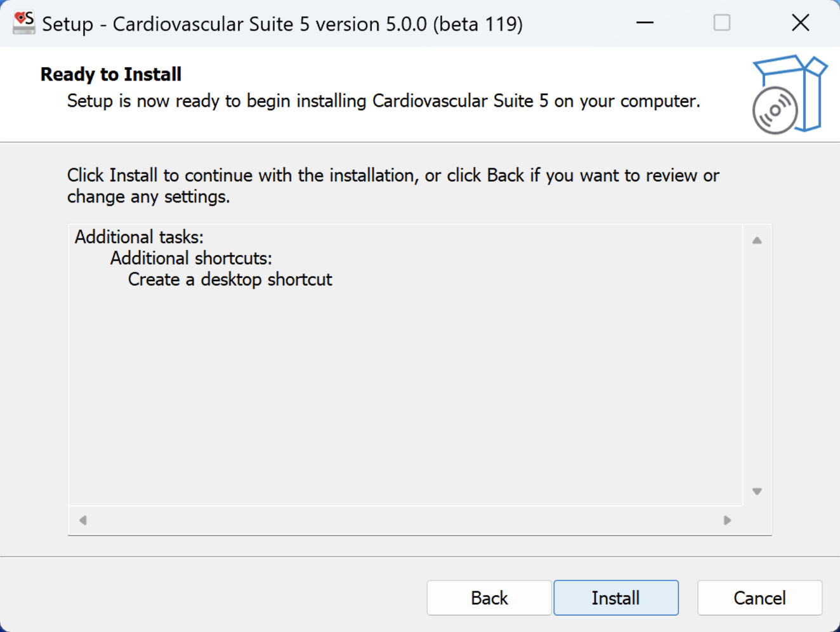Image resolution: width=840 pixels, height=632 pixels.
Task: Click the setup instructions paragraph text
Action: click(392, 185)
